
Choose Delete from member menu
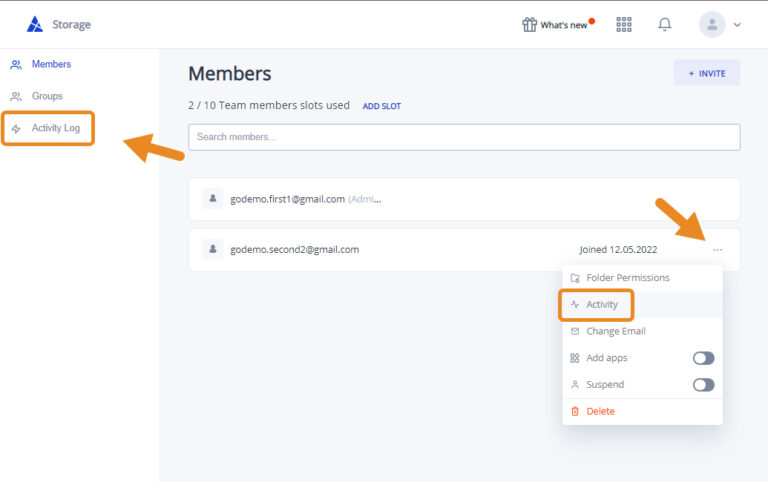642,411
